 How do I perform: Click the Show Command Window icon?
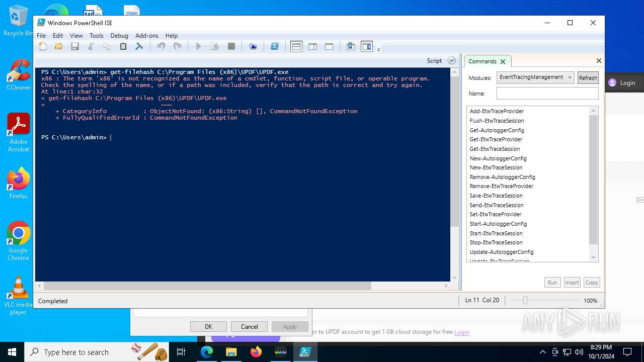pyautogui.click(x=351, y=46)
